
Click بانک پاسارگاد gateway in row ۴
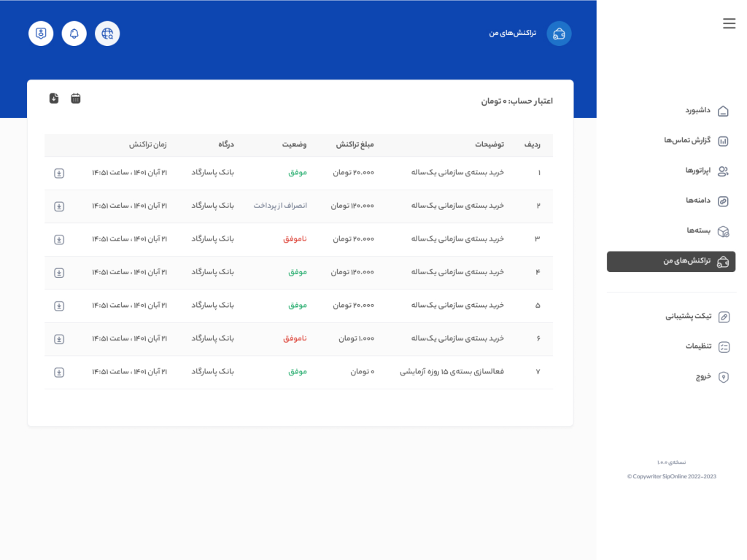(x=212, y=273)
